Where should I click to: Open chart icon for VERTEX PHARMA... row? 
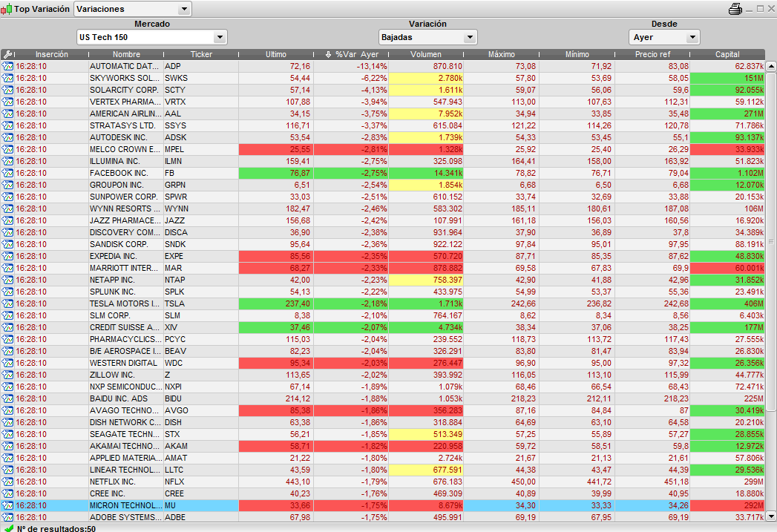pyautogui.click(x=7, y=102)
